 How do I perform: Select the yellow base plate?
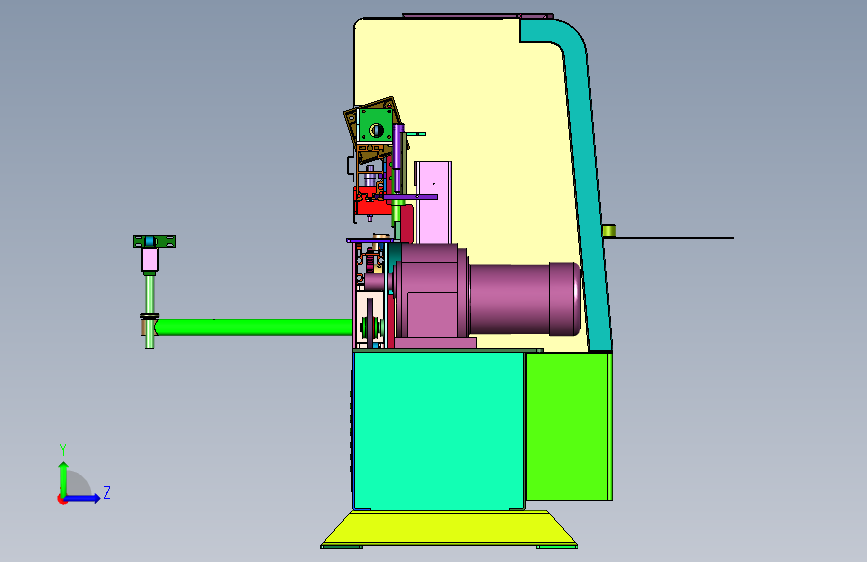tap(449, 529)
